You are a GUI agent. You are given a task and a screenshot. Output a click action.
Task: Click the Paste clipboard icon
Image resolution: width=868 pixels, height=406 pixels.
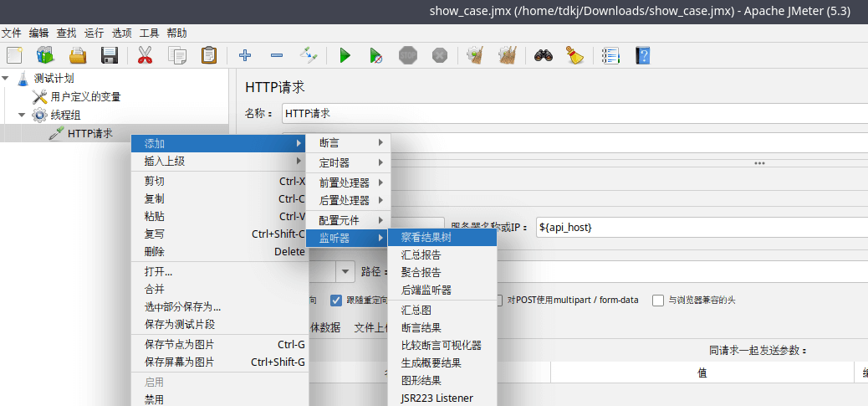click(x=209, y=55)
